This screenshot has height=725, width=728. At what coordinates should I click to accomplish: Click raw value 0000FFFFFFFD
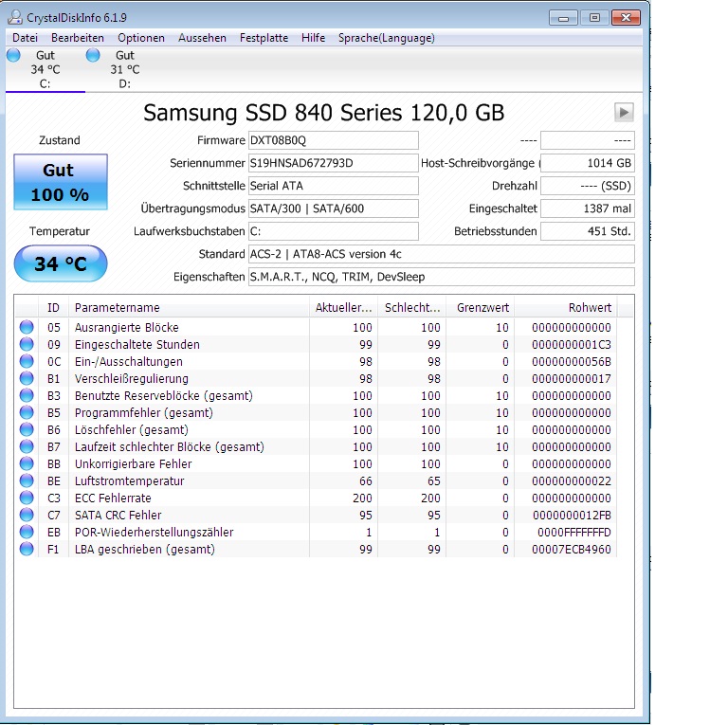pyautogui.click(x=574, y=533)
